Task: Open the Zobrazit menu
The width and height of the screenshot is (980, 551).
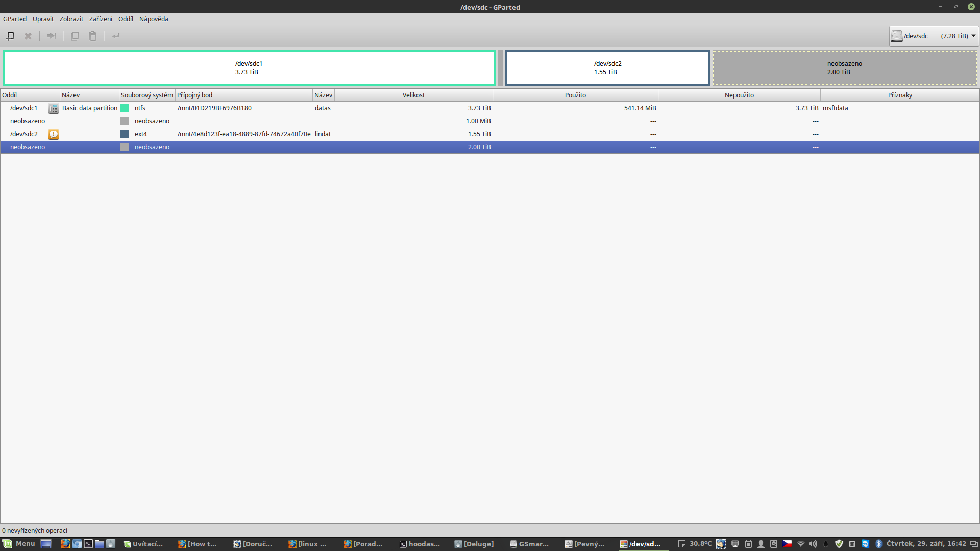Action: [x=71, y=19]
